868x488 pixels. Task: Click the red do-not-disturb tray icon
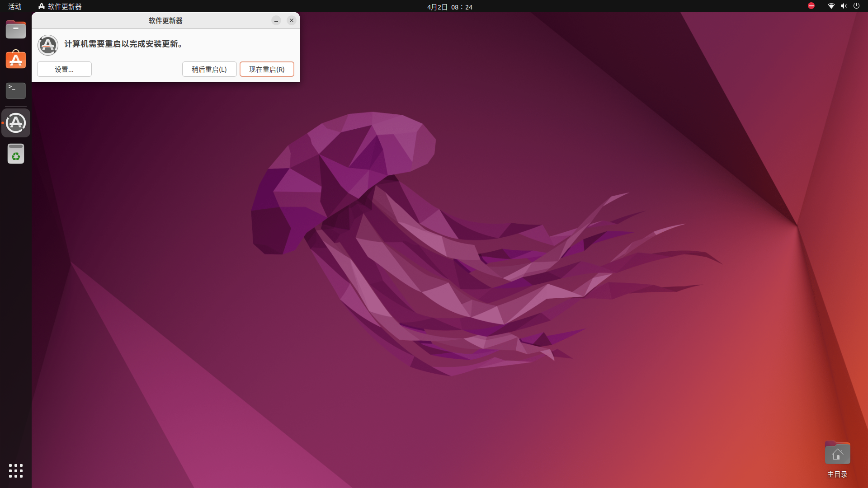click(x=811, y=6)
